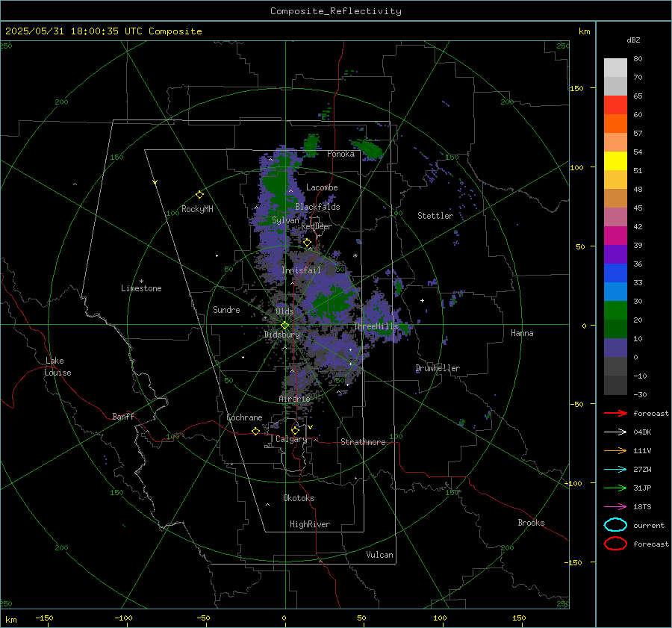Screen dimensions: 672x628
Task: Click the Brooks city label
Action: point(531,523)
